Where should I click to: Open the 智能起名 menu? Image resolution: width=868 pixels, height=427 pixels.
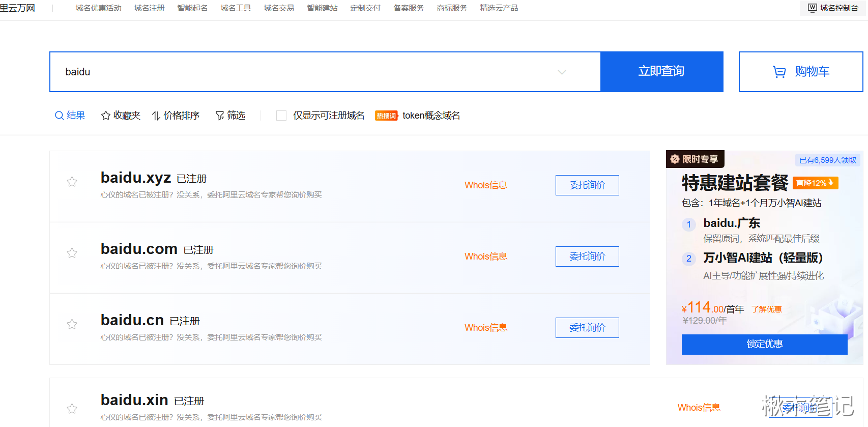click(x=192, y=8)
